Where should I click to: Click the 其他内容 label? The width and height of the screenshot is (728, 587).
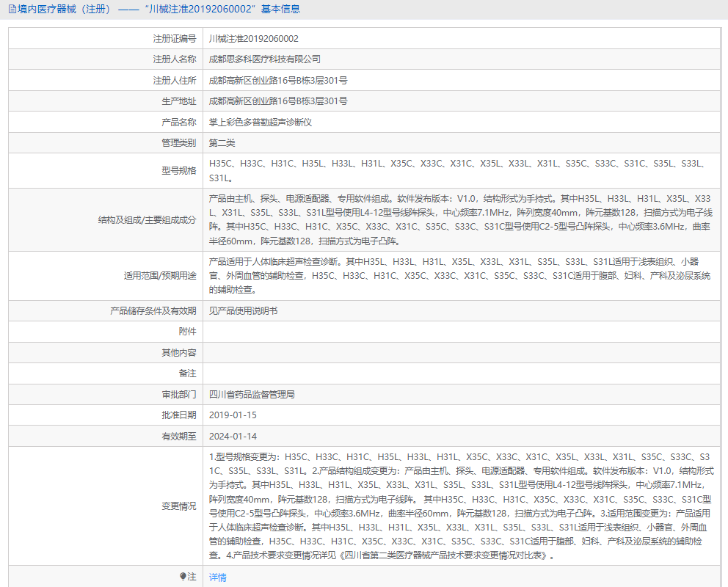click(179, 352)
